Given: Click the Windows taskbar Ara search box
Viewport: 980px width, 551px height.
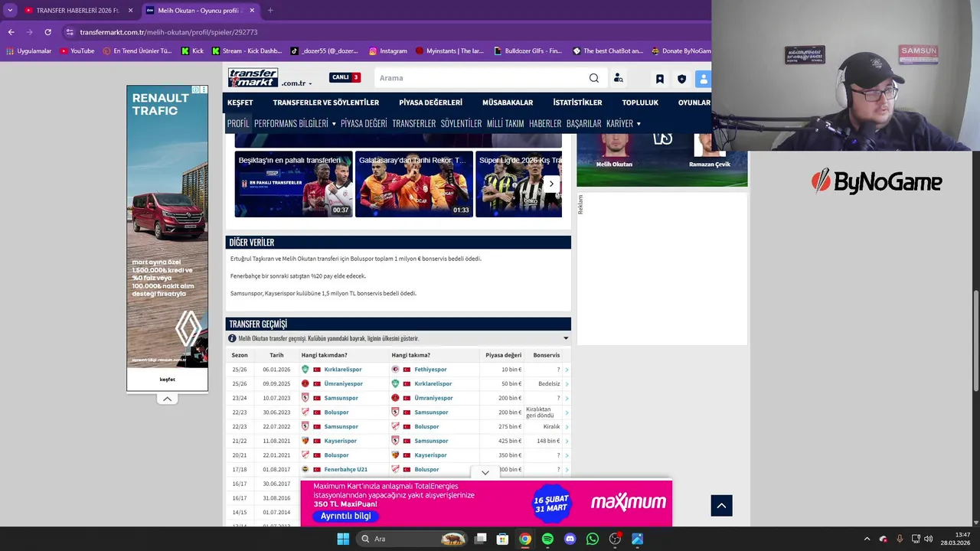Looking at the screenshot, I should [x=413, y=539].
